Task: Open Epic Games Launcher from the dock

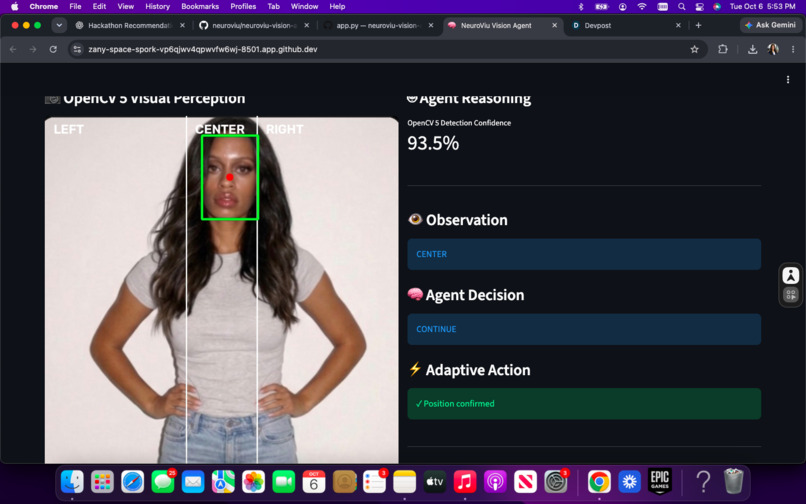Action: pos(660,482)
